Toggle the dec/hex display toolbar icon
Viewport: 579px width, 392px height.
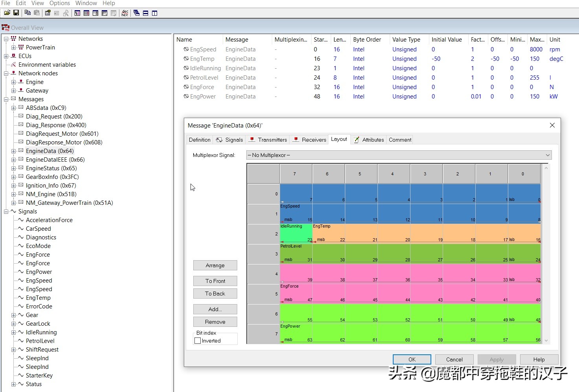(x=125, y=13)
